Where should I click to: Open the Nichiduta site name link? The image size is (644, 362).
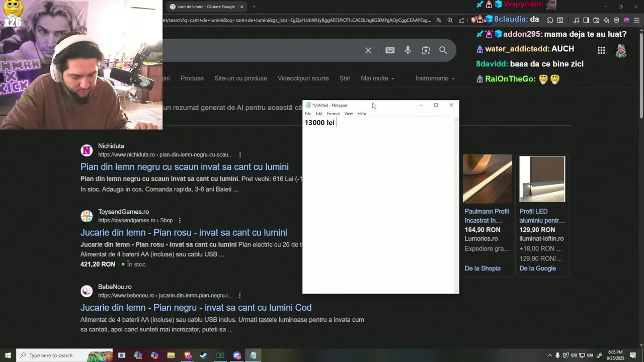coord(111,146)
